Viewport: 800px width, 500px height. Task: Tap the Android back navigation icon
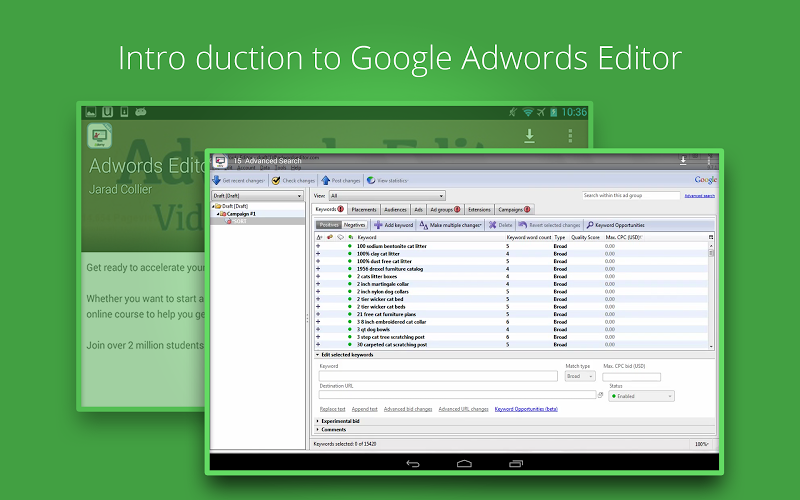[412, 464]
